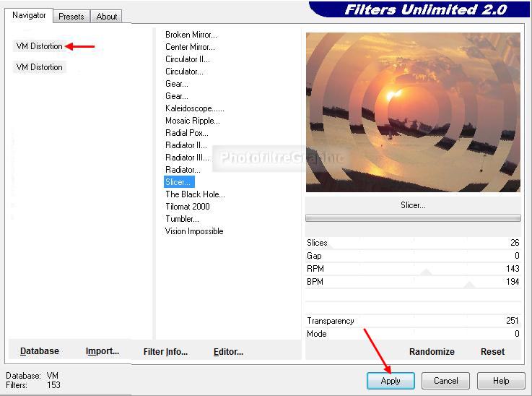Randomize the filter settings
Viewport: 532px width, 396px height.
tap(432, 352)
